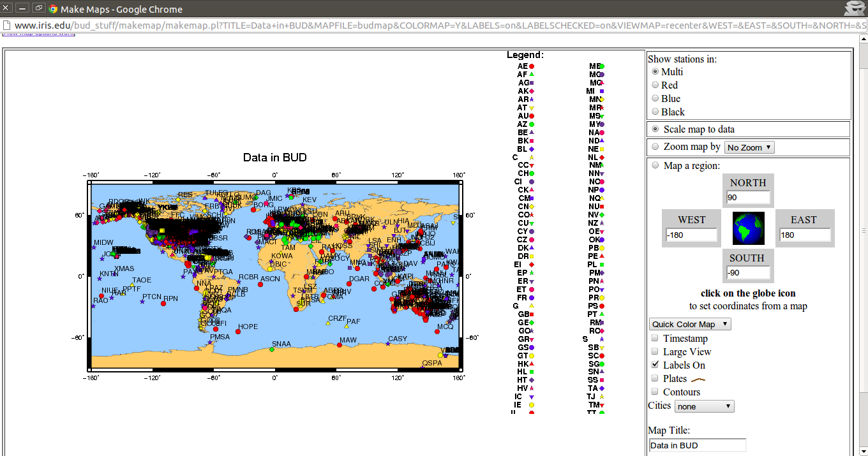Screen dimensions: 868x456
Task: Click the NORTH coordinate field
Action: pos(748,198)
